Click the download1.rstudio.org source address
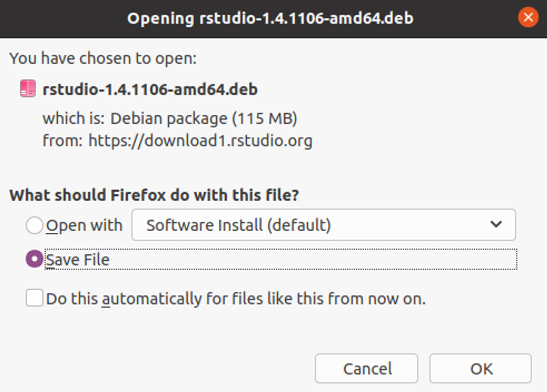 point(201,141)
